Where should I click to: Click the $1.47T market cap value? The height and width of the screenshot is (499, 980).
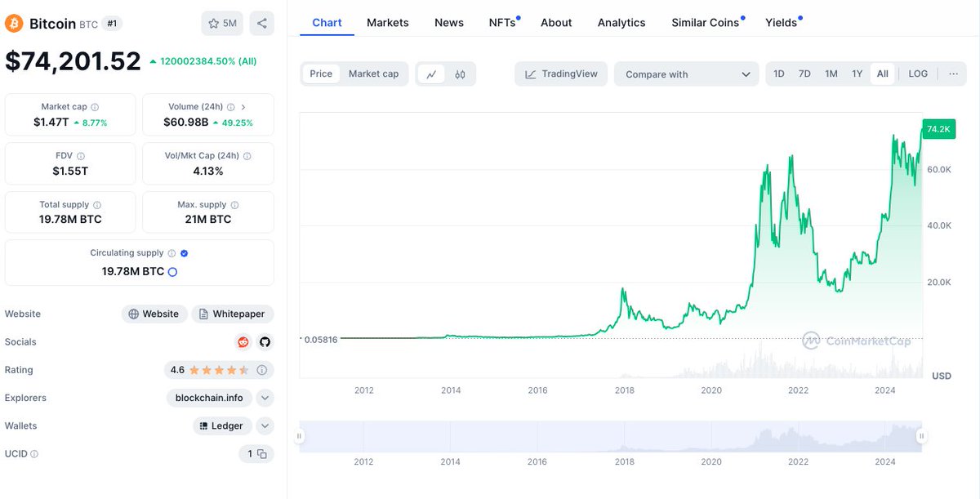pyautogui.click(x=51, y=123)
